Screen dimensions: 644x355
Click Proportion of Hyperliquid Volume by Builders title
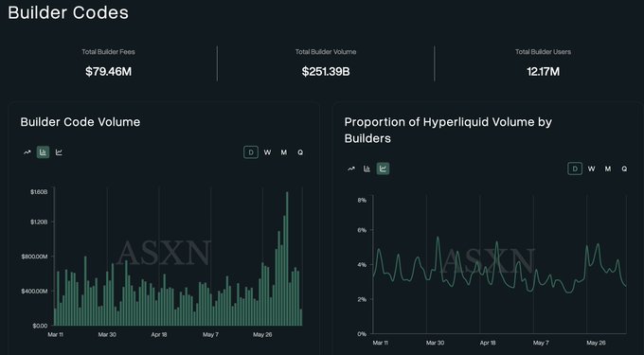[448, 130]
